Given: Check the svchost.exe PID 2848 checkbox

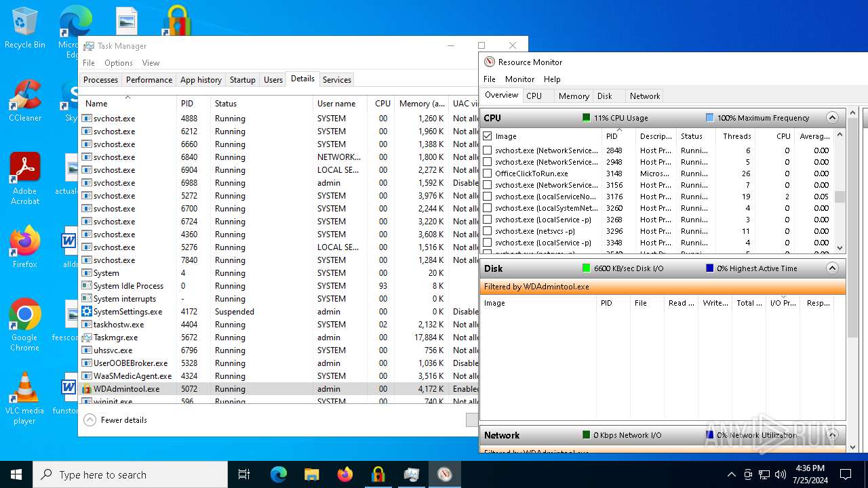Looking at the screenshot, I should click(x=488, y=150).
